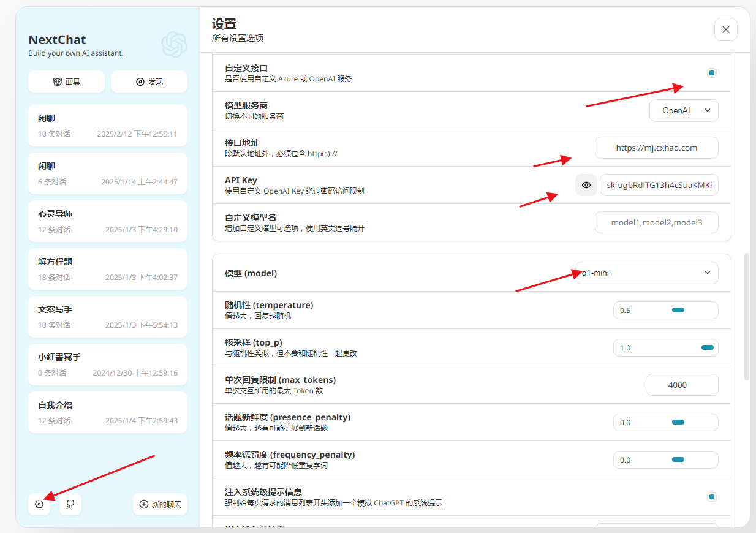Switch to the 发现 section
Viewport: 756px width, 533px height.
tap(149, 81)
